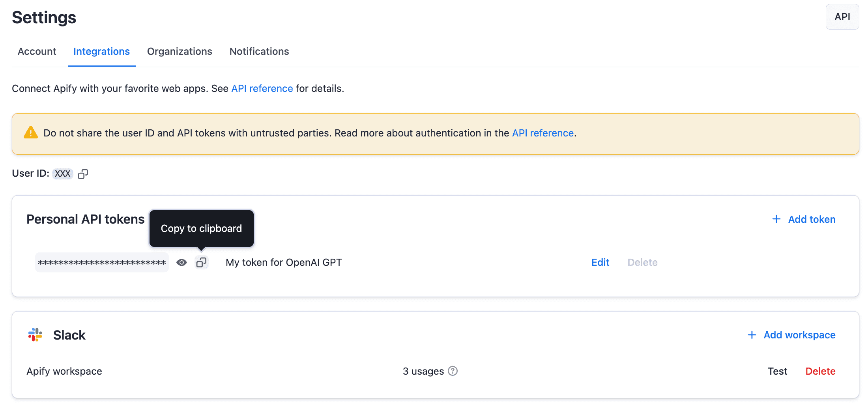Open the Notifications tab

coord(259,51)
